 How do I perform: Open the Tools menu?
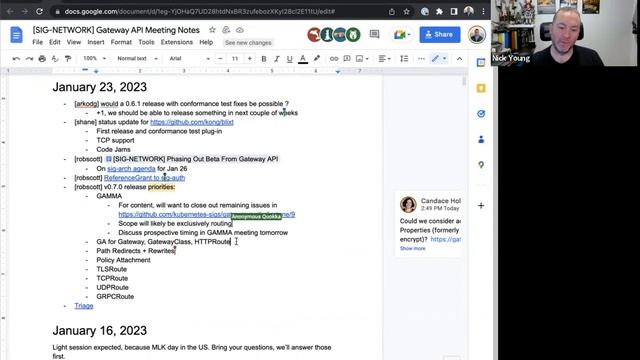click(146, 42)
